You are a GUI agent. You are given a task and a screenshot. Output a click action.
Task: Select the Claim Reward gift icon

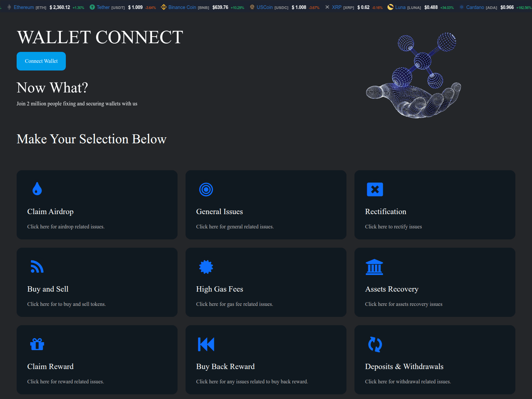click(37, 344)
